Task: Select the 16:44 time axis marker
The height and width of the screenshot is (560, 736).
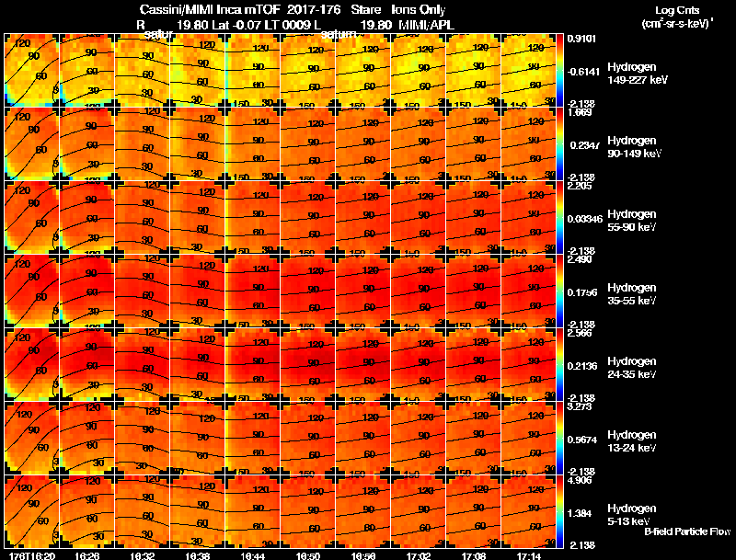Action: [252, 555]
